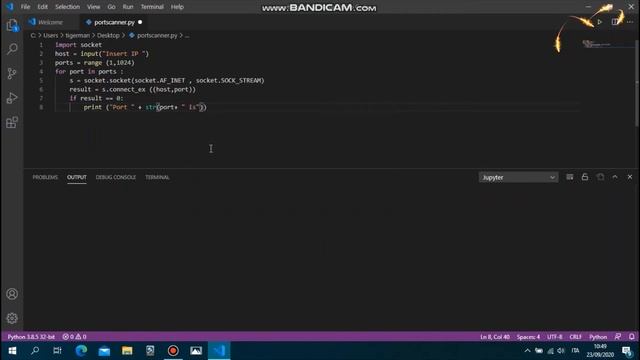Viewport: 640px width, 360px height.
Task: Open the Explorer view in activity bar
Action: pos(12,26)
